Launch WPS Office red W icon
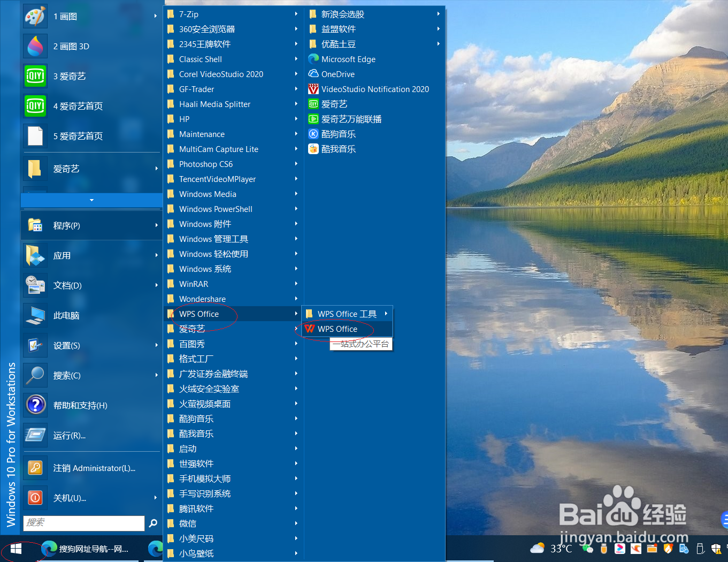The image size is (728, 562). click(x=310, y=329)
